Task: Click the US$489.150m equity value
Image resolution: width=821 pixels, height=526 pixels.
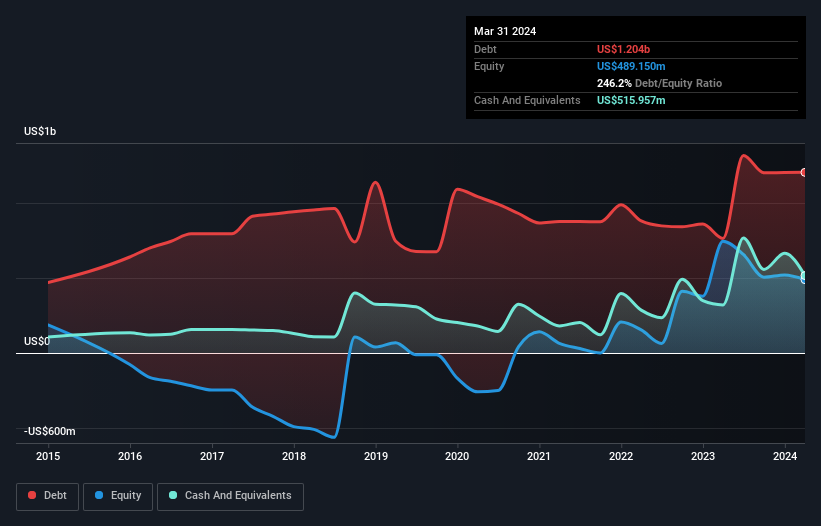Action: [631, 66]
